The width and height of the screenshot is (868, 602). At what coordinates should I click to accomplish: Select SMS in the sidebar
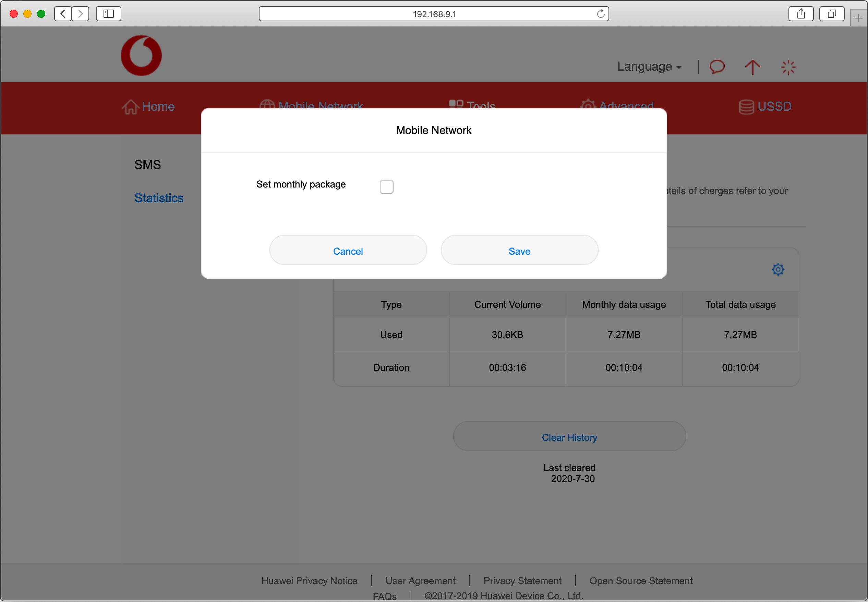[147, 165]
